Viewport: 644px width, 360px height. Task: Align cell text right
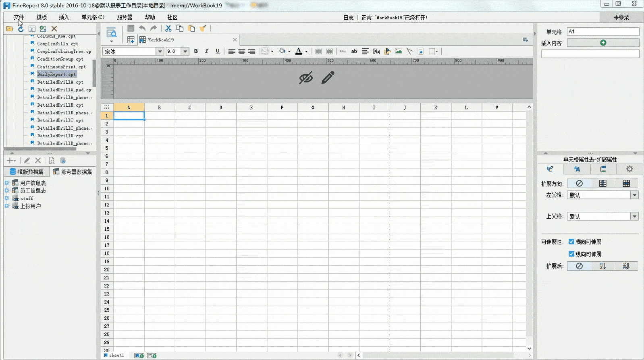251,52
